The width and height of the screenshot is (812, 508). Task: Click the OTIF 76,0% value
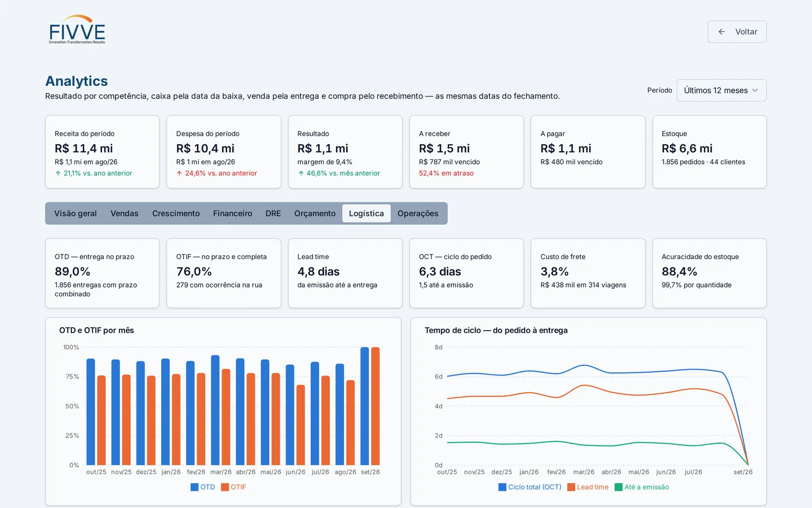tap(194, 272)
